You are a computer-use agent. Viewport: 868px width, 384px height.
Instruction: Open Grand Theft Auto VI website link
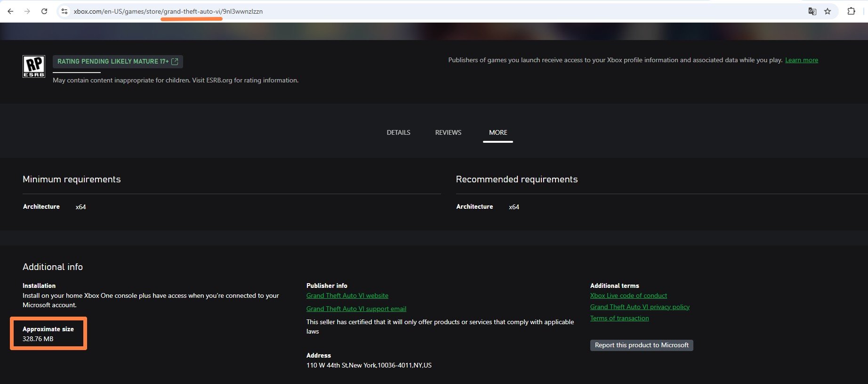coord(347,295)
